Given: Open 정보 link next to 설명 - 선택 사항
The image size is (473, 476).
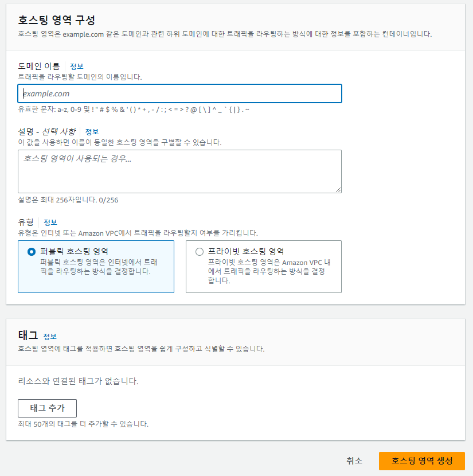Looking at the screenshot, I should [x=92, y=132].
